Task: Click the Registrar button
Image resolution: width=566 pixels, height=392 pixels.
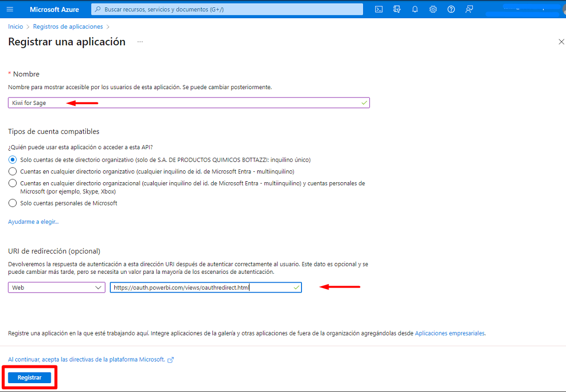Action: point(30,378)
